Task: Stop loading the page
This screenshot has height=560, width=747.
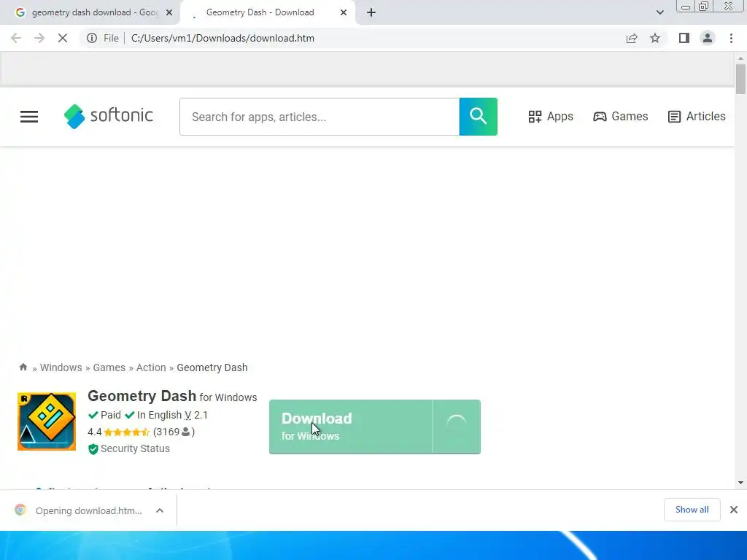Action: click(63, 38)
